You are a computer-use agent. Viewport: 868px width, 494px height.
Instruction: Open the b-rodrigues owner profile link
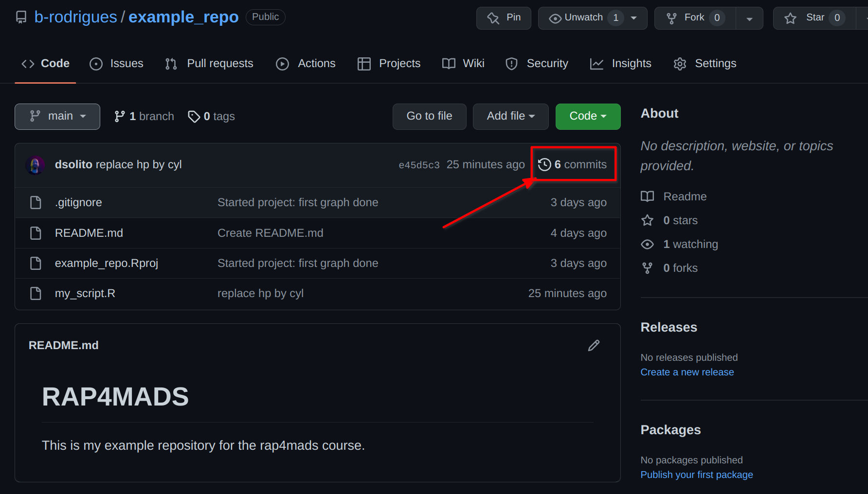point(75,17)
